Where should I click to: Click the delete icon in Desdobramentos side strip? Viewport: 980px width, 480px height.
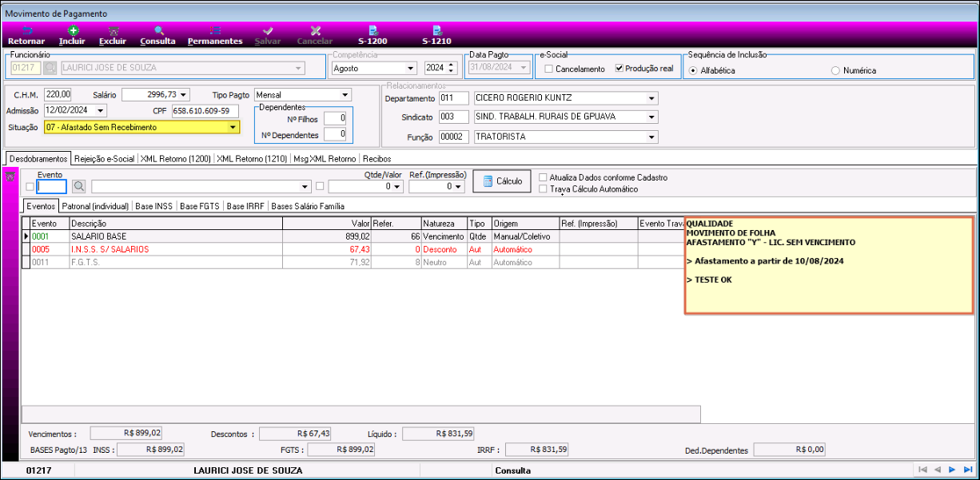point(10,177)
